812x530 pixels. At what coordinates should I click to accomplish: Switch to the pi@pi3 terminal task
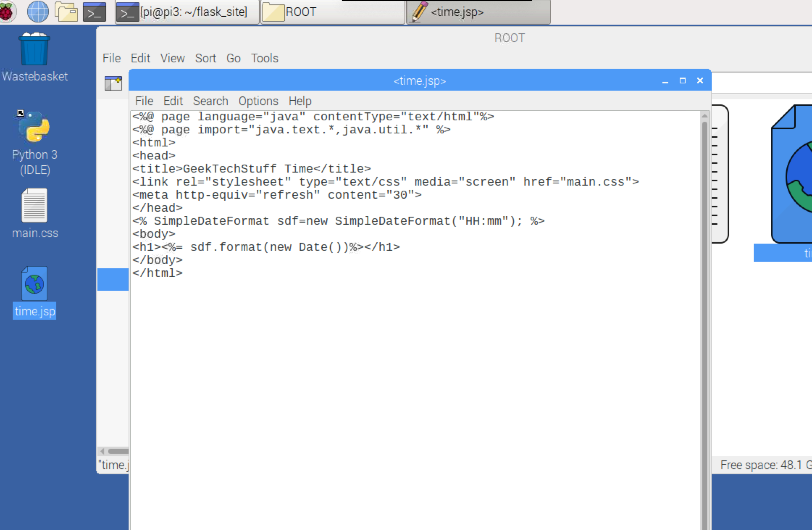click(x=187, y=12)
